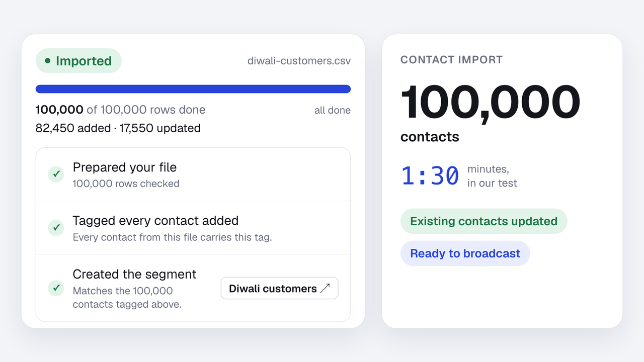This screenshot has width=644, height=362.
Task: Click the checkmark beside Created the segment
Action: (56, 288)
